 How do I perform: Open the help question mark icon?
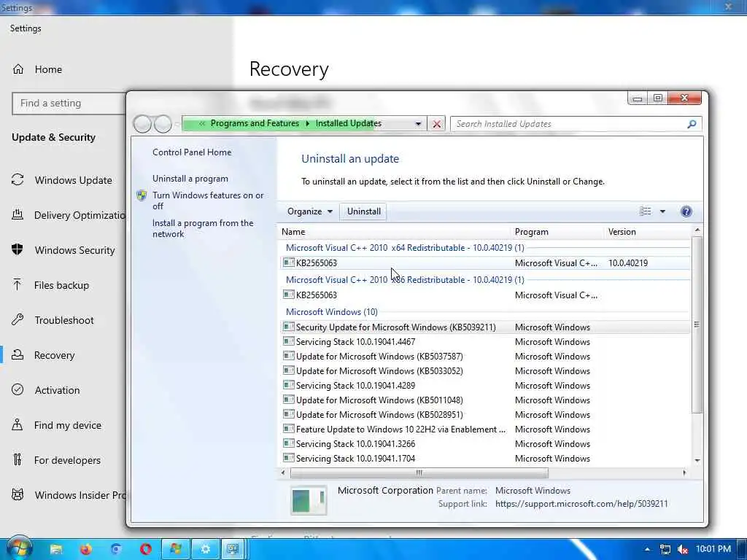coord(686,211)
